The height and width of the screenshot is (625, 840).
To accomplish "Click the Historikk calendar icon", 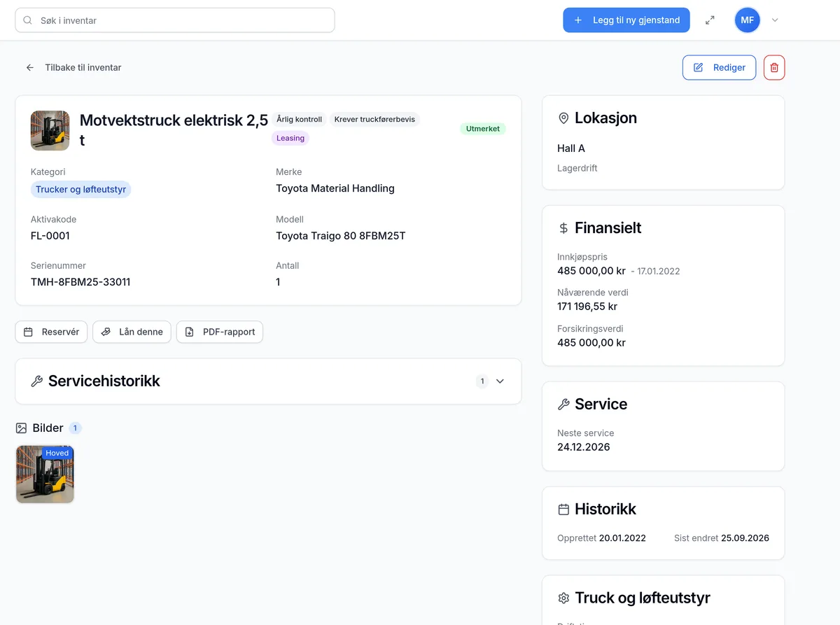I will point(563,510).
